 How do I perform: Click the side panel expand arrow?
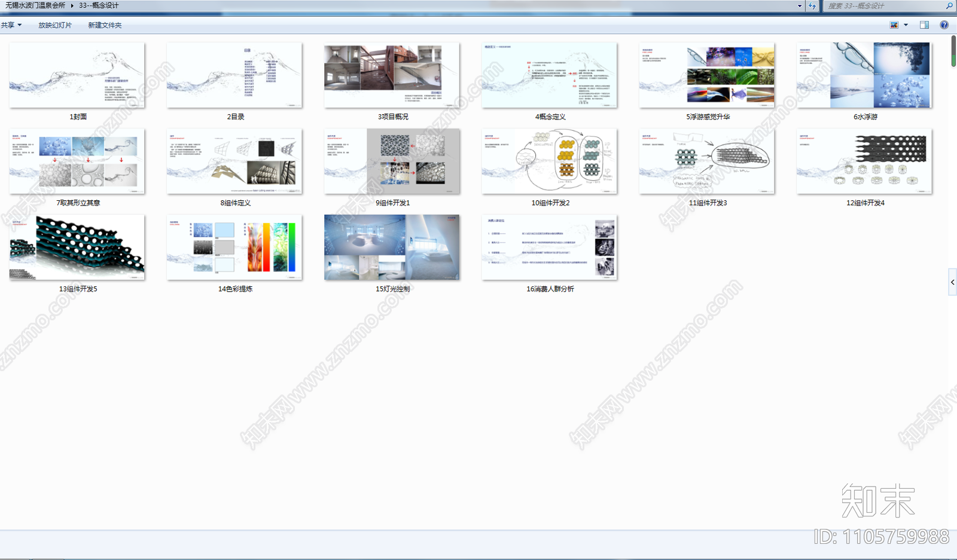[952, 282]
